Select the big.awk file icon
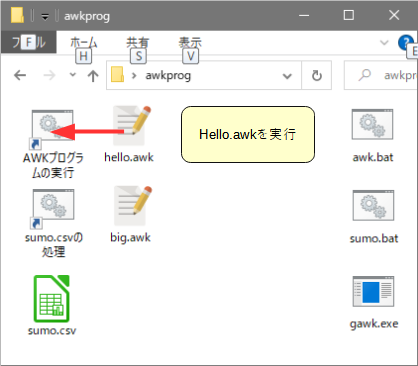This screenshot has width=418, height=366. (x=132, y=206)
